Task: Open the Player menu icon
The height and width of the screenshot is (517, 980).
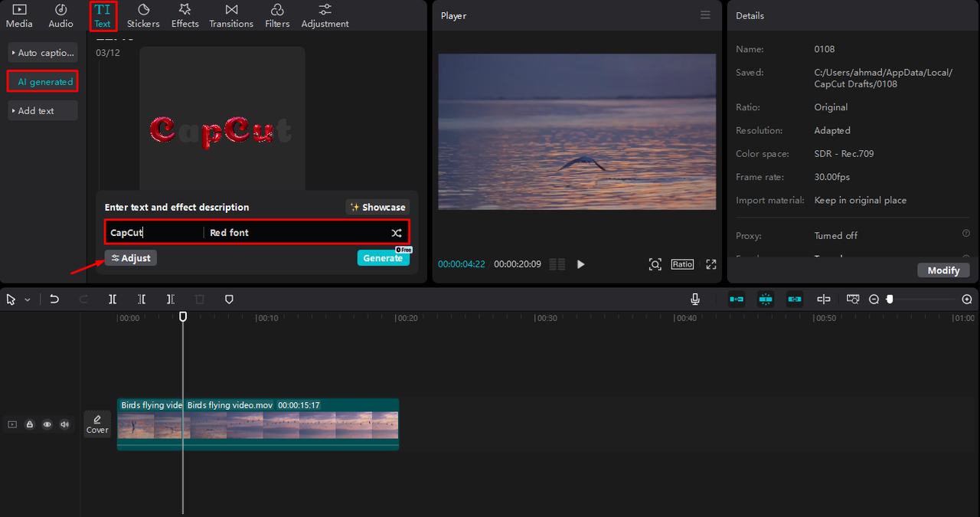Action: coord(705,15)
